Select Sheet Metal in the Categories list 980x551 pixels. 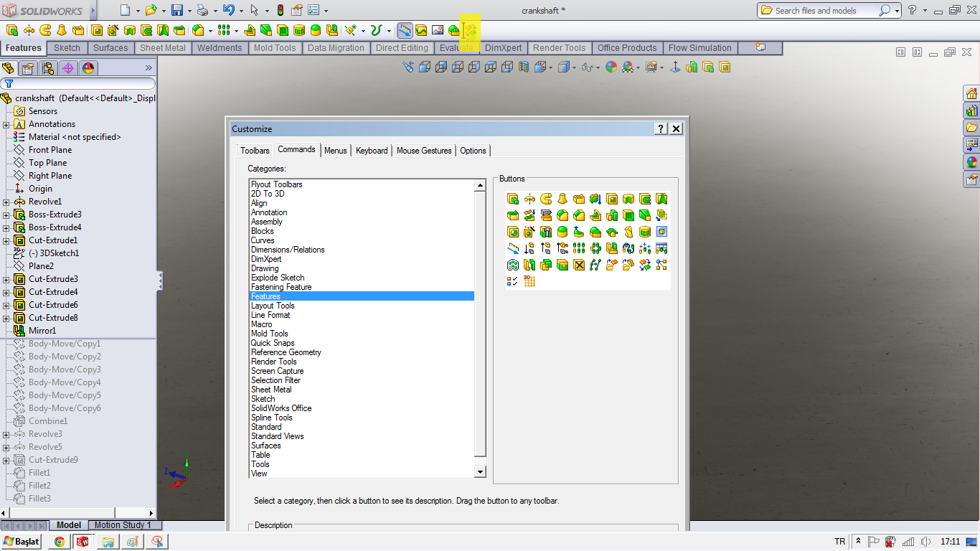click(271, 390)
